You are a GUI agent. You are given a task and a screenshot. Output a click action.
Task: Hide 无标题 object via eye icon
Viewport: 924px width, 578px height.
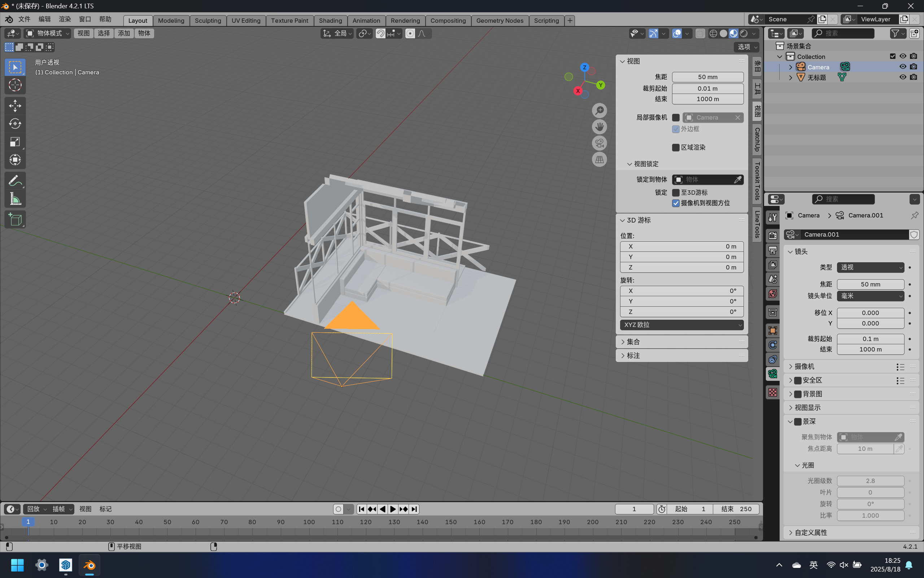tap(903, 77)
